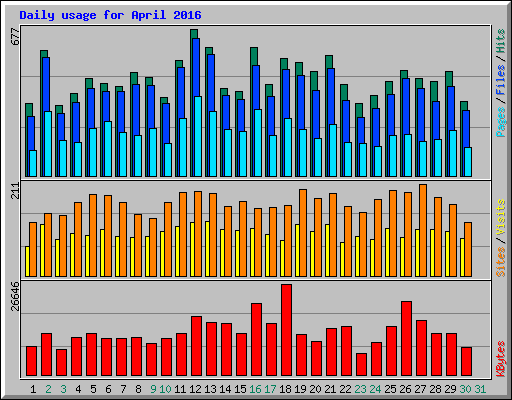Click the KBytes legend label

click(500, 359)
